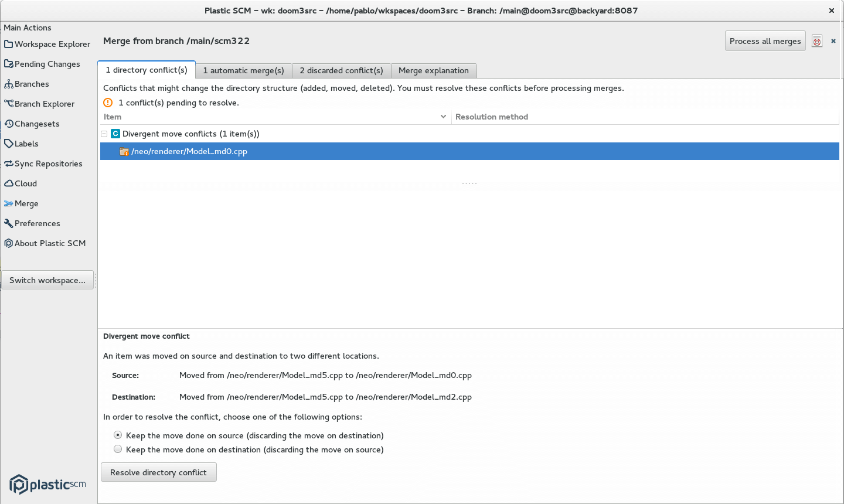This screenshot has height=504, width=844.
Task: Click the '1 conflict(s) pending to resolve.' text
Action: pyautogui.click(x=179, y=103)
